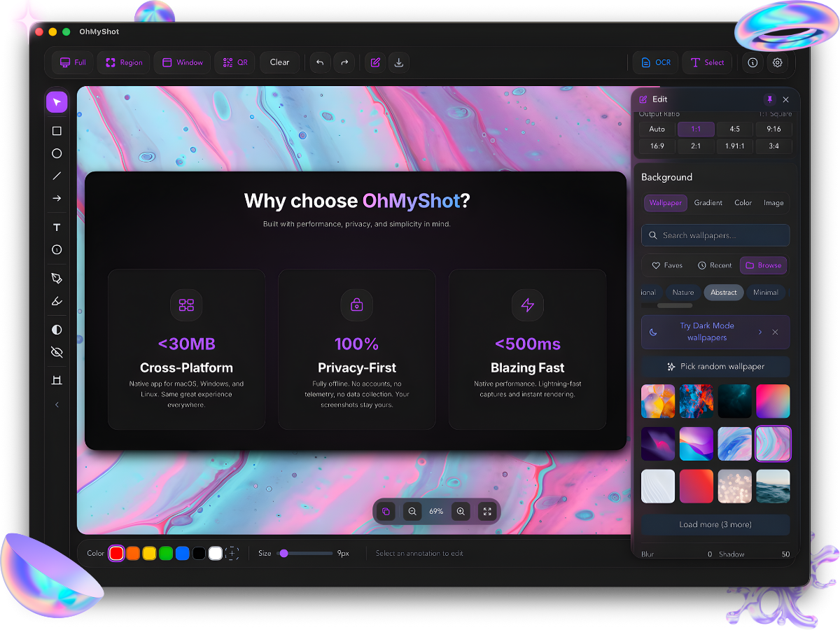Start a QR code capture

[x=234, y=62]
